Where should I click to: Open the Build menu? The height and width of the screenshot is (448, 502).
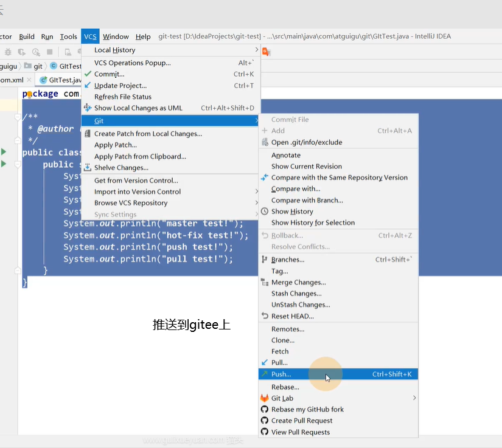[x=27, y=36]
